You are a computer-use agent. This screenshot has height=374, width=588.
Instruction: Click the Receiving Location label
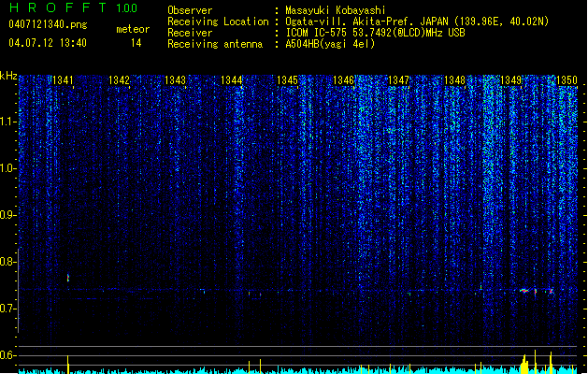click(x=218, y=22)
